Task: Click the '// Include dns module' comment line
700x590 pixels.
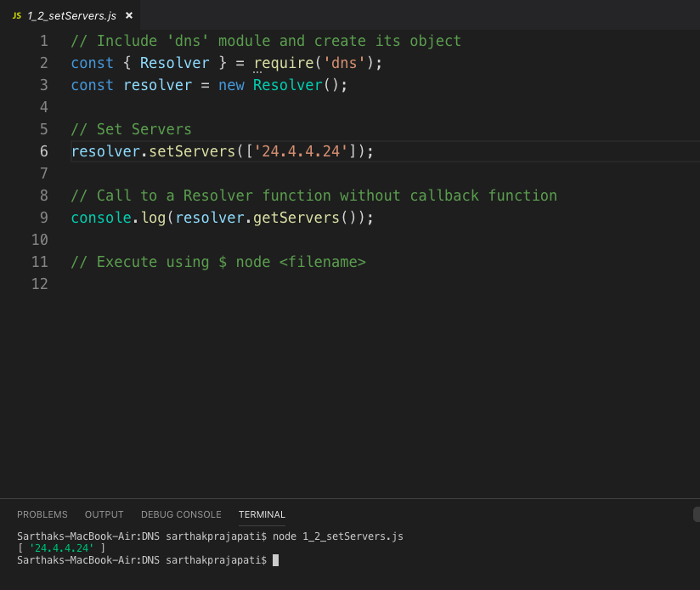Action: pyautogui.click(x=266, y=41)
